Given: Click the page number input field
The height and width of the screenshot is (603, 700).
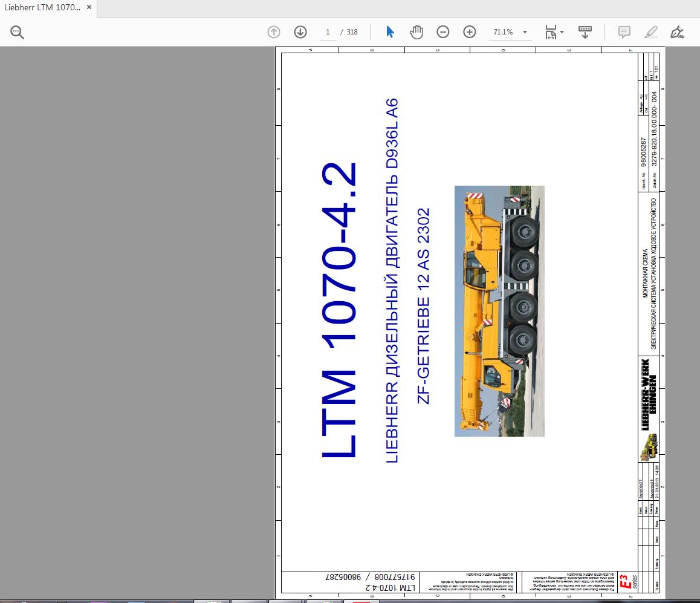Looking at the screenshot, I should 328,32.
